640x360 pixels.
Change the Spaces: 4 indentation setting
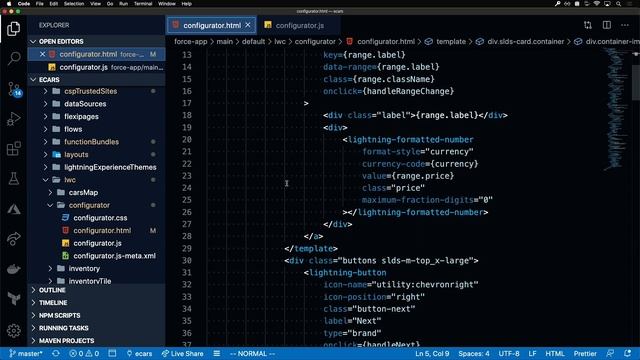[473, 353]
